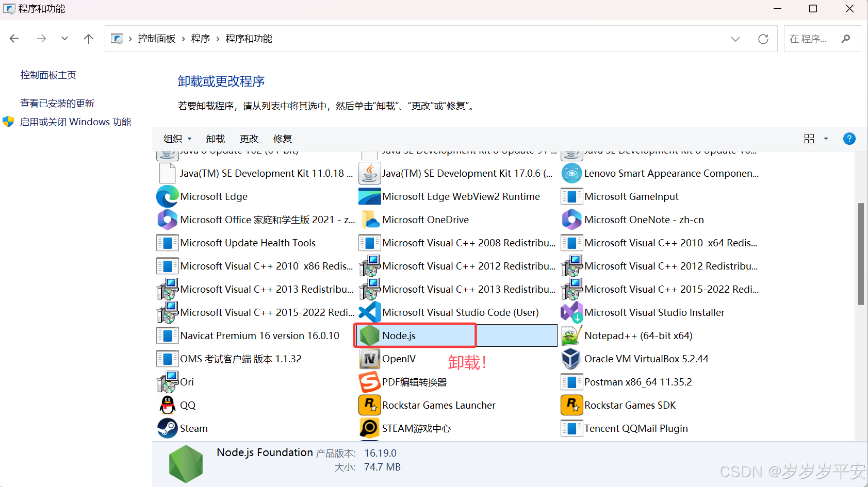Click the vertical scrollbar thumb
Screen dimensions: 868x487
861,254
